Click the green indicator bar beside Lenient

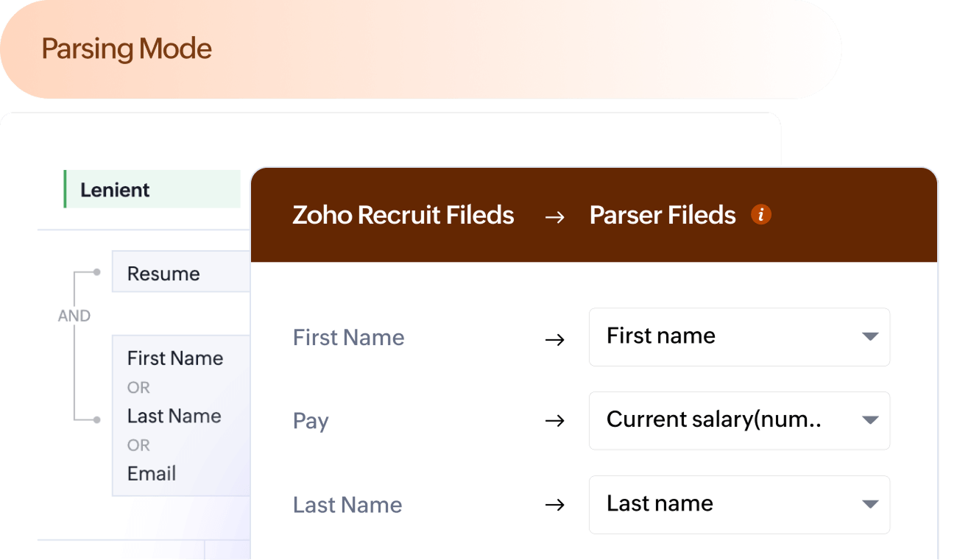64,189
